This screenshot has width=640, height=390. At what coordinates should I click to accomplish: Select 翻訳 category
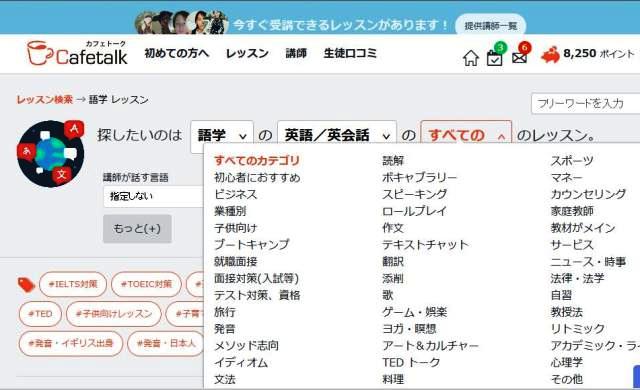pyautogui.click(x=393, y=261)
